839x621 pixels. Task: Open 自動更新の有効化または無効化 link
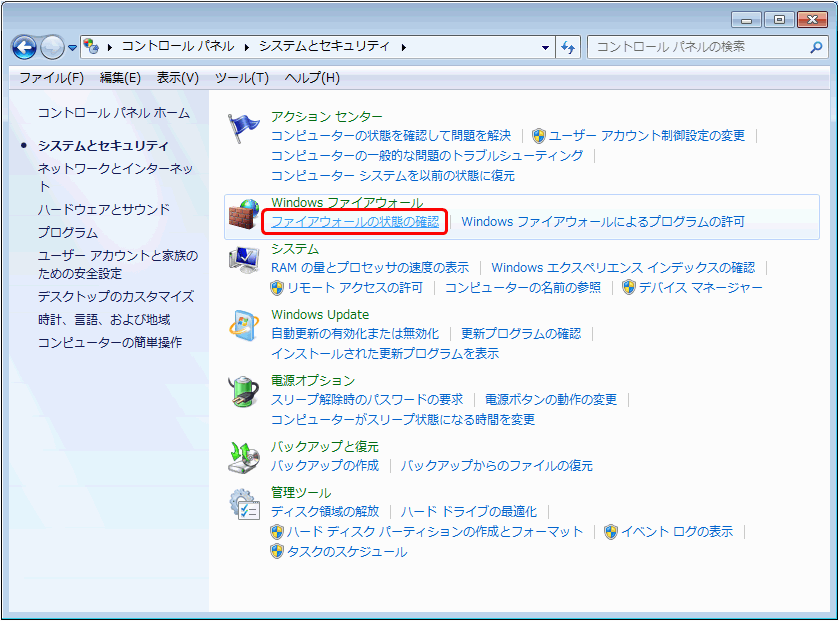coord(355,334)
